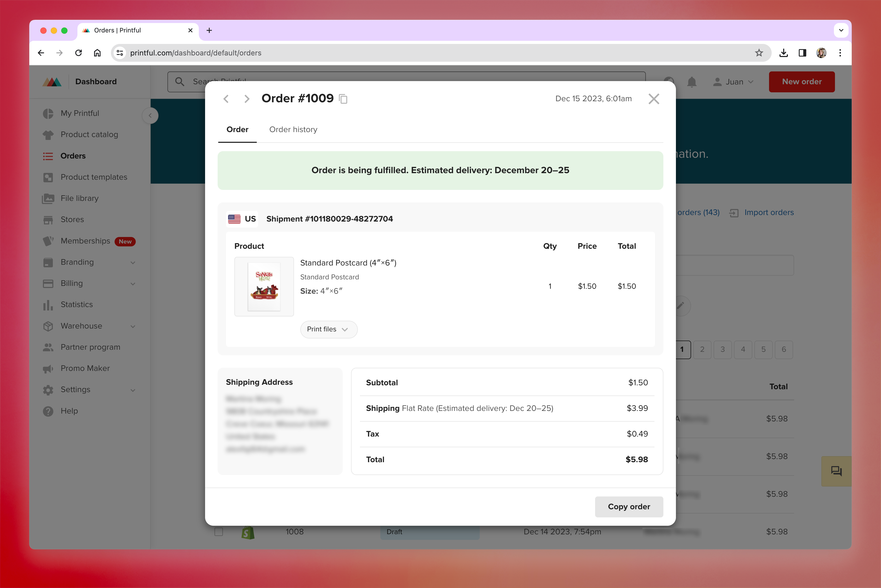This screenshot has height=588, width=881.
Task: Close the Order #1009 dialog
Action: tap(653, 99)
